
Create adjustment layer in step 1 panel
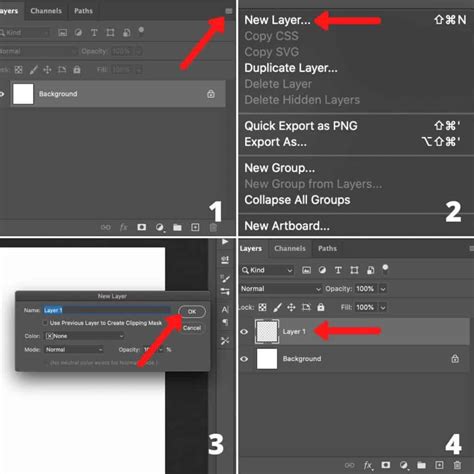(x=160, y=227)
